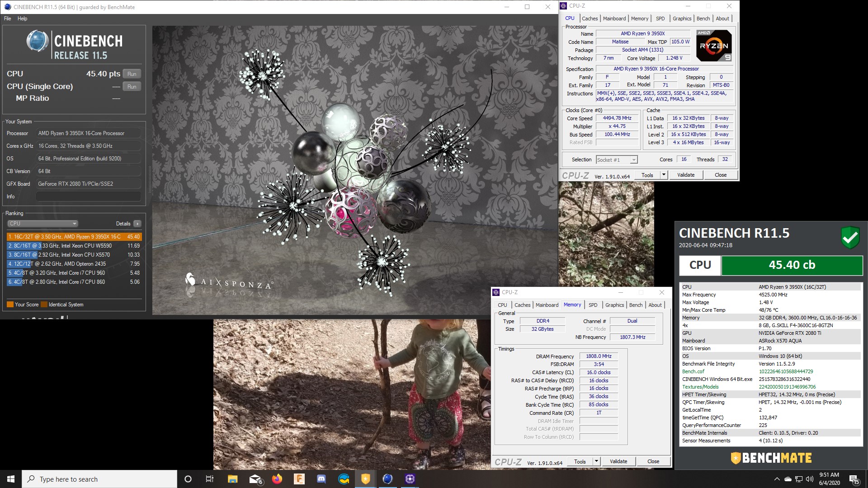
Task: Open the blue-yellow sync app on taskbar
Action: pyautogui.click(x=344, y=479)
